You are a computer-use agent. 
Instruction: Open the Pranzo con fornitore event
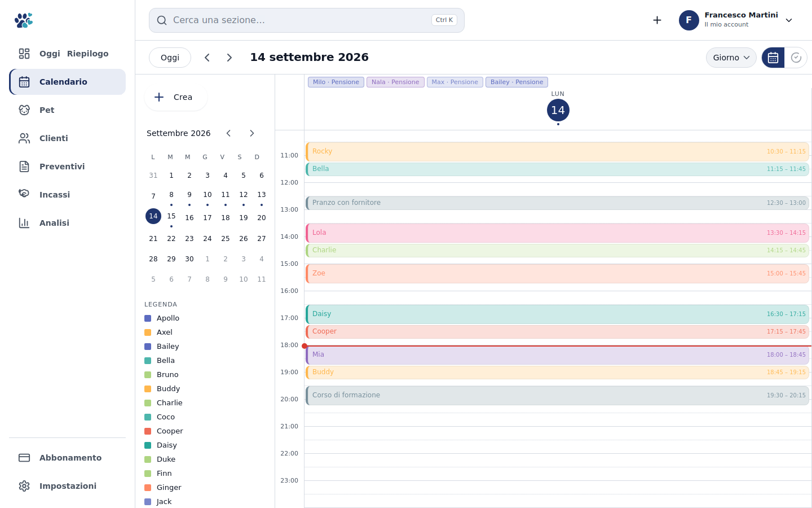tap(557, 203)
